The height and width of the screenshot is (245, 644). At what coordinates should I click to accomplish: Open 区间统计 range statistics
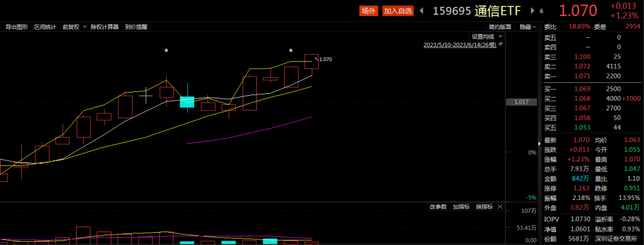click(45, 27)
